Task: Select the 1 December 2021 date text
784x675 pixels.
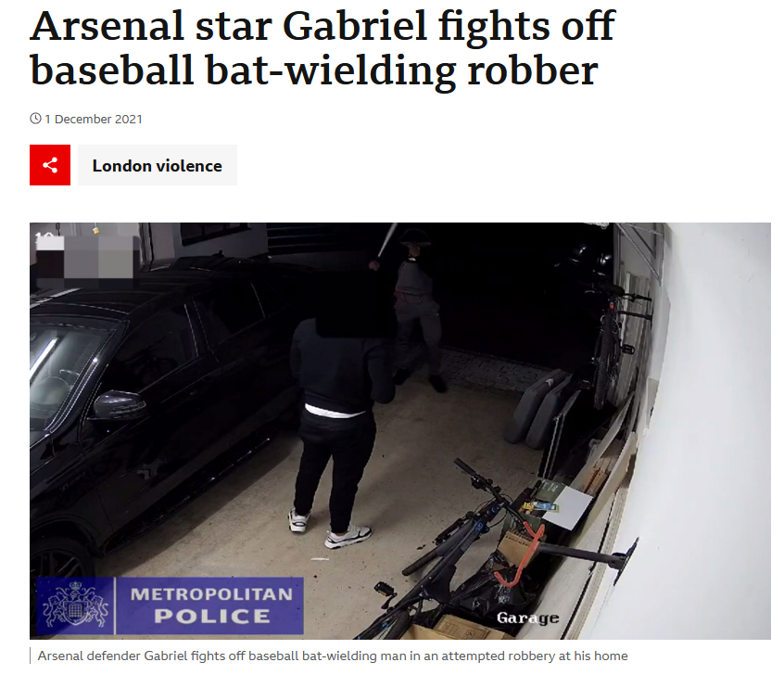Action: tap(94, 119)
